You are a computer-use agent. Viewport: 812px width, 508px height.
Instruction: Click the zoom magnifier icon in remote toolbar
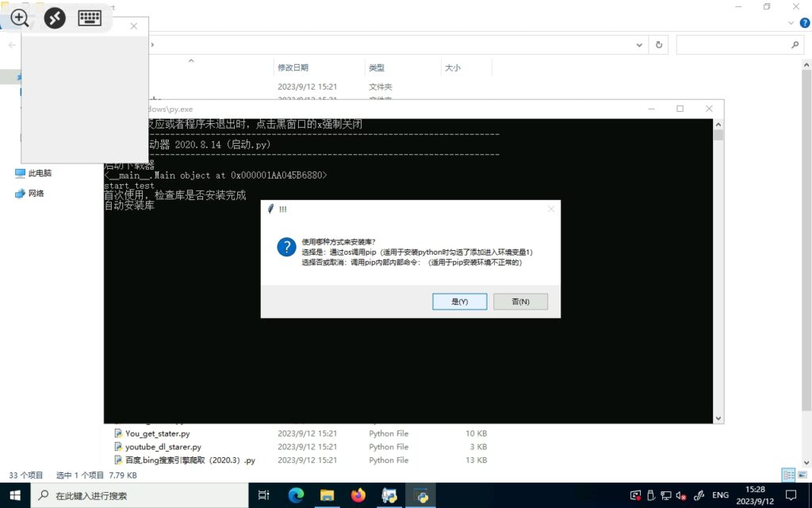[x=20, y=17]
